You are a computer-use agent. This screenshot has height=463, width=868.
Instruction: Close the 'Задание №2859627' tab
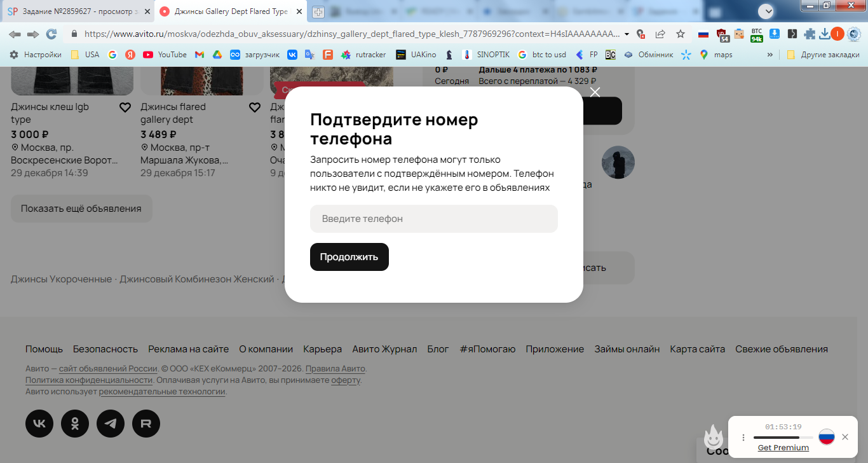click(147, 11)
